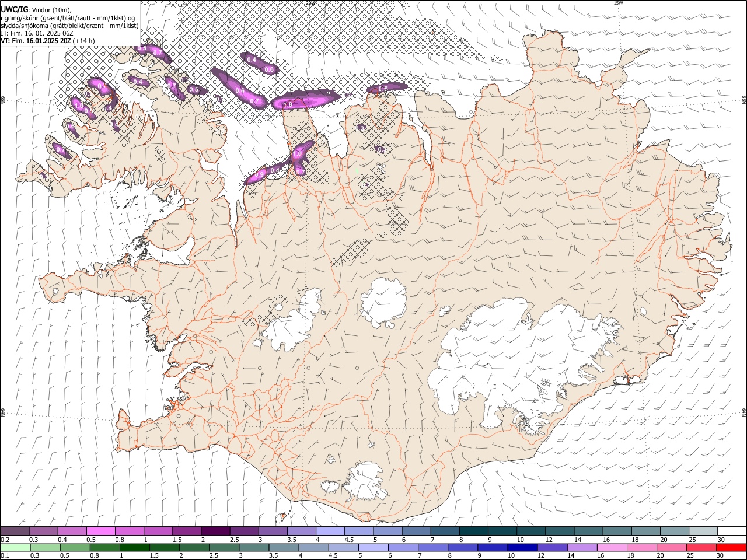Pick the lavender 4 swatch in upper scale

(330, 531)
